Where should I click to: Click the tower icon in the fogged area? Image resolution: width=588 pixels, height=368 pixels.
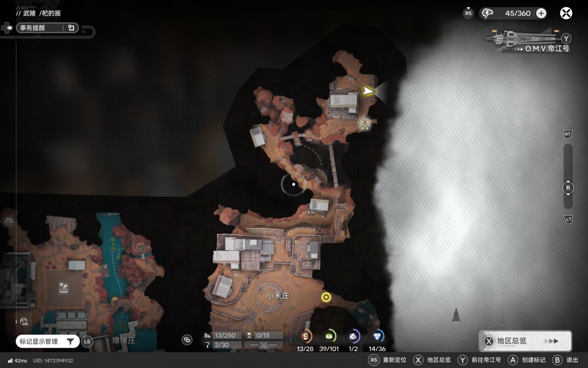point(456,315)
